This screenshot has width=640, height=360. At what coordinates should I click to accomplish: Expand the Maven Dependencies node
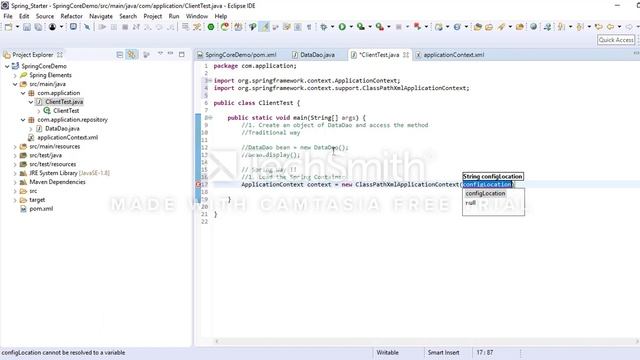[x=15, y=182]
